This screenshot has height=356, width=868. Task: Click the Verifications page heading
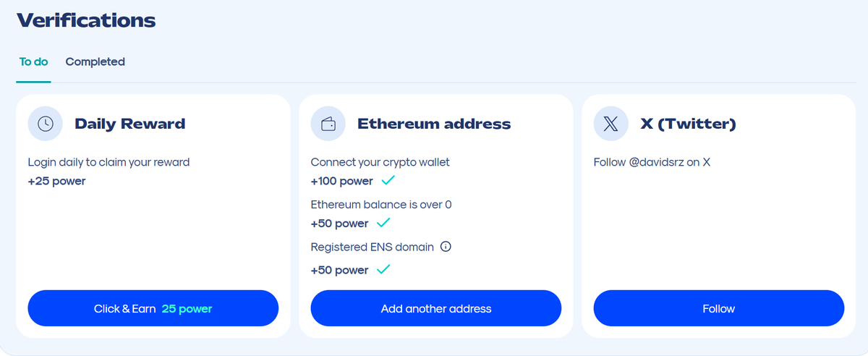pos(85,20)
